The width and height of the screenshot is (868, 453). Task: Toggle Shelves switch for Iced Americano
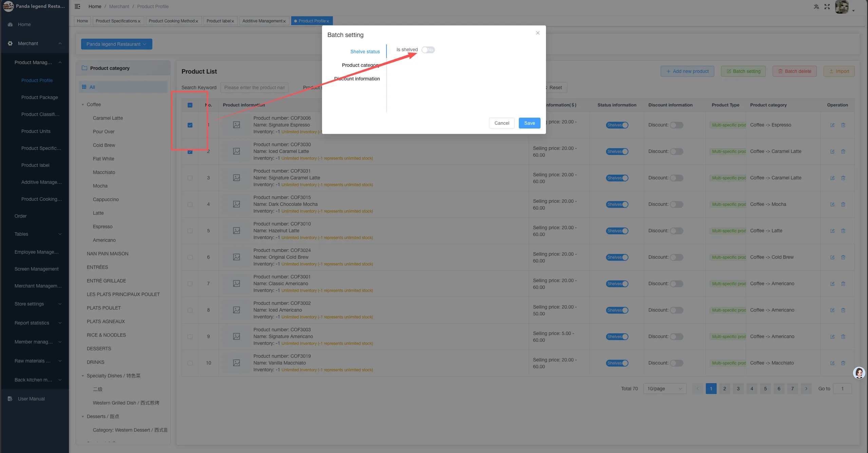[617, 310]
